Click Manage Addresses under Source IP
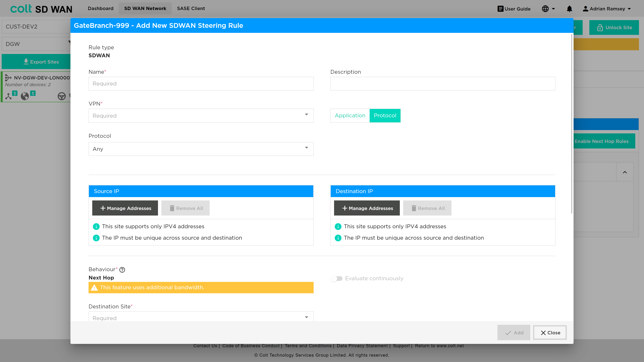The image size is (644, 362). point(125,208)
